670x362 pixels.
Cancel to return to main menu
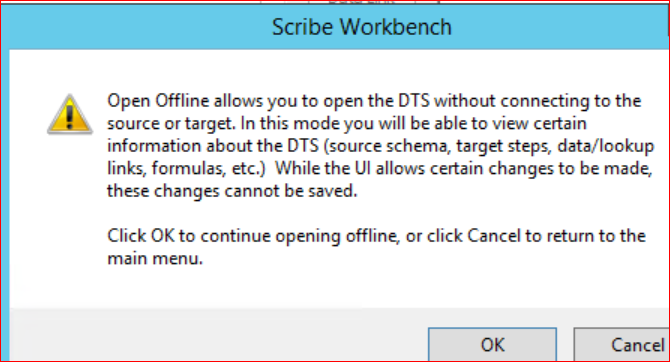pos(622,344)
